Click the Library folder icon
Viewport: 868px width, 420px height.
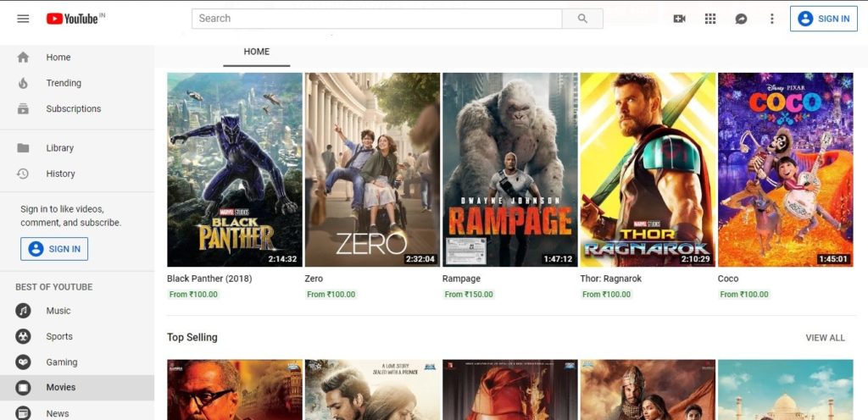[x=23, y=147]
